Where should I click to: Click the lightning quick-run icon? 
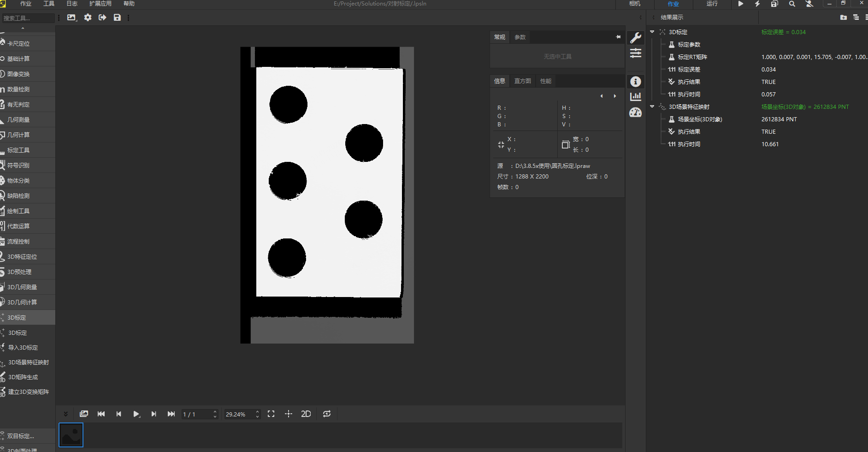tap(757, 4)
